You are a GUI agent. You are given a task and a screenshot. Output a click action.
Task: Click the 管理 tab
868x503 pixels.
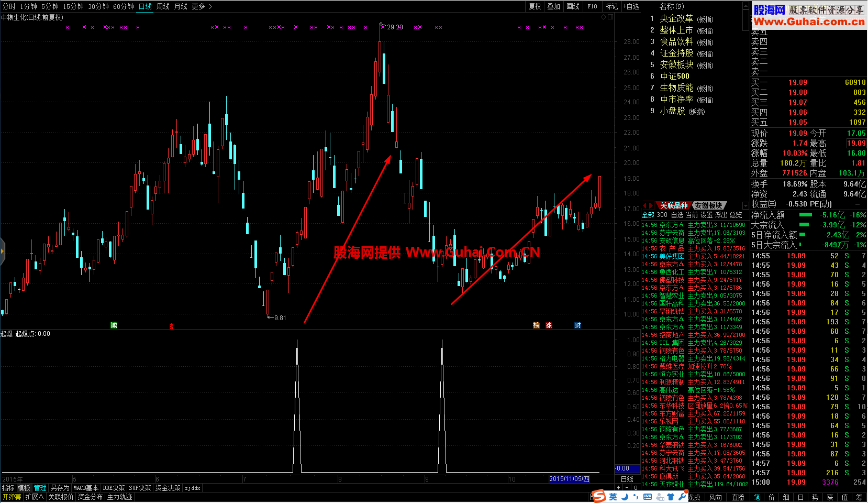tap(40, 488)
